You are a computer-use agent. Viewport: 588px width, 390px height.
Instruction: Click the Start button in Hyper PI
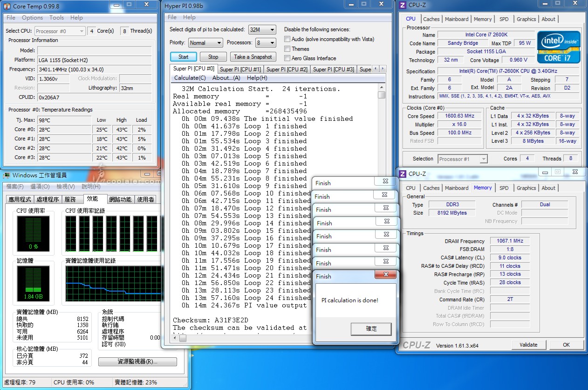pyautogui.click(x=184, y=57)
